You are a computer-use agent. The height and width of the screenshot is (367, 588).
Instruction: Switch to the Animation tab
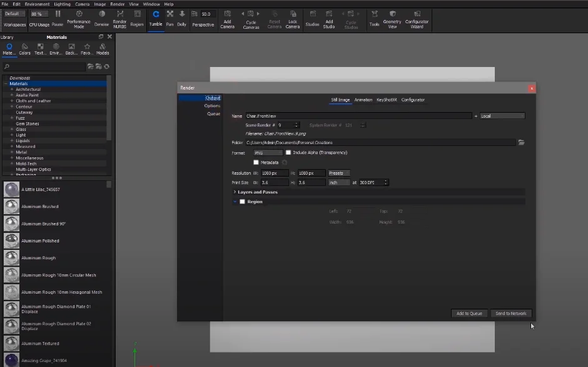(x=363, y=100)
